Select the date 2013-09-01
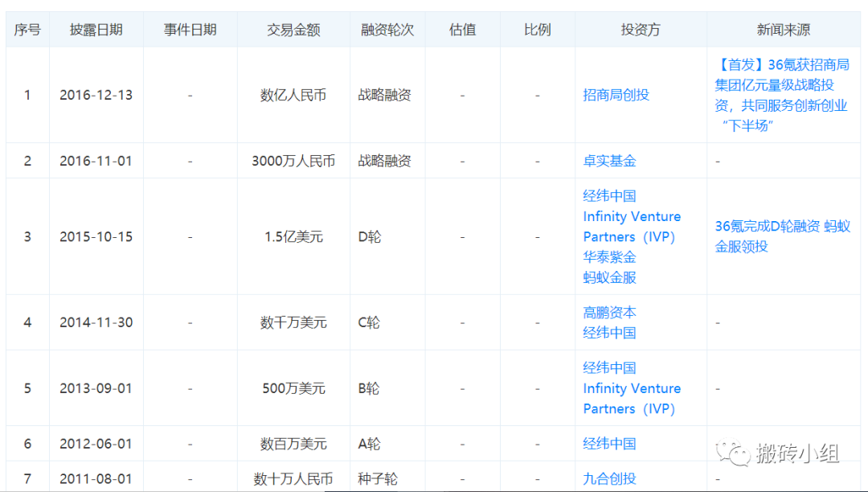The height and width of the screenshot is (492, 868). (96, 388)
